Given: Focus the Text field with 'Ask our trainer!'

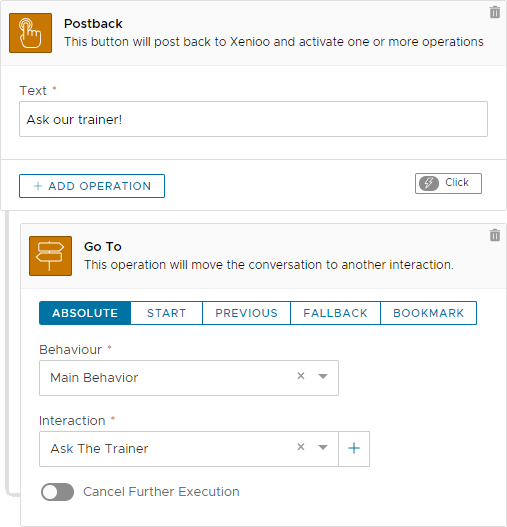Looking at the screenshot, I should click(x=253, y=119).
